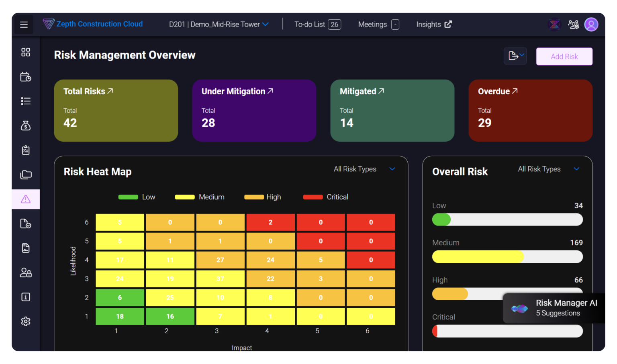Toggle the hamburger menu to collapse sidebar
The height and width of the screenshot is (364, 617).
(24, 24)
